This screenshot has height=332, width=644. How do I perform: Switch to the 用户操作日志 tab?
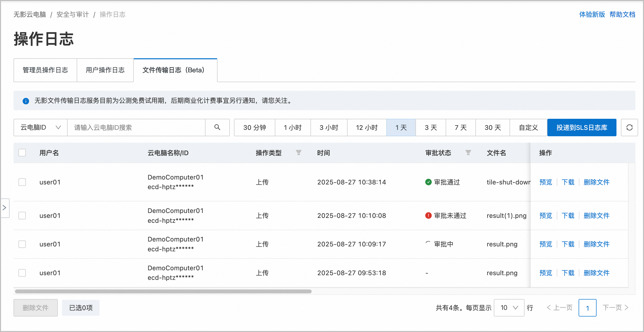105,70
